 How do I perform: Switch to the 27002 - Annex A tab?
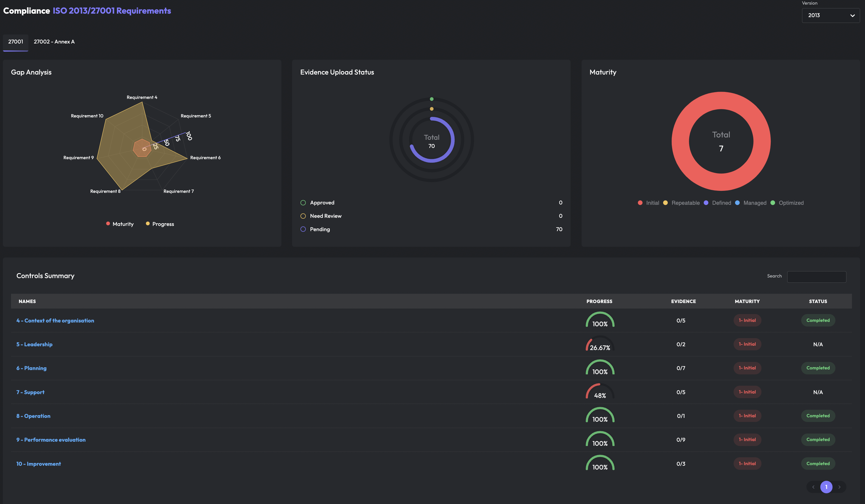[54, 42]
